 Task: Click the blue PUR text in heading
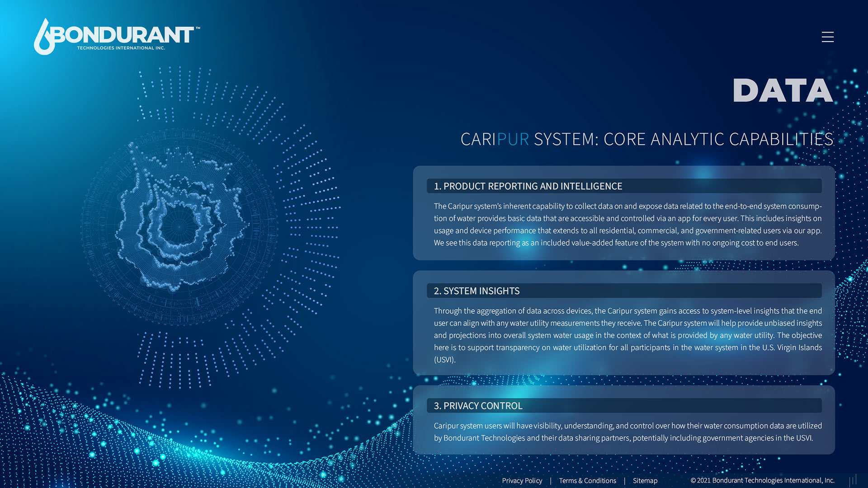point(513,139)
